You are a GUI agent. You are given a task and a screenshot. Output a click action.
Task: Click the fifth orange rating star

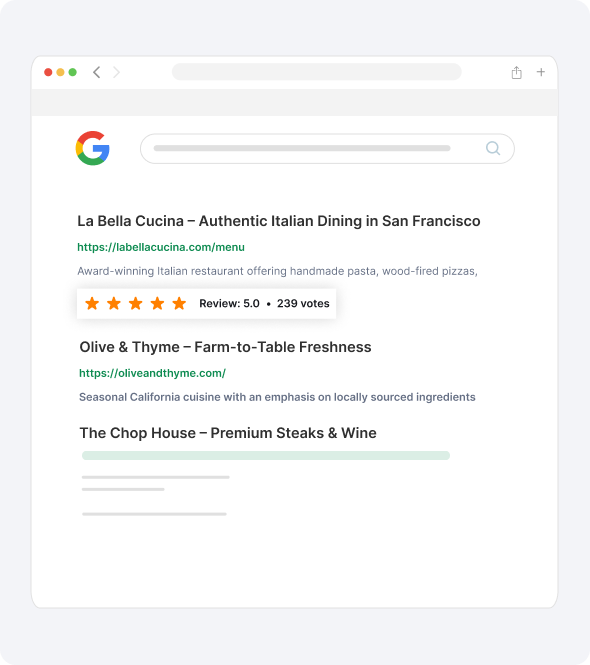(x=179, y=303)
